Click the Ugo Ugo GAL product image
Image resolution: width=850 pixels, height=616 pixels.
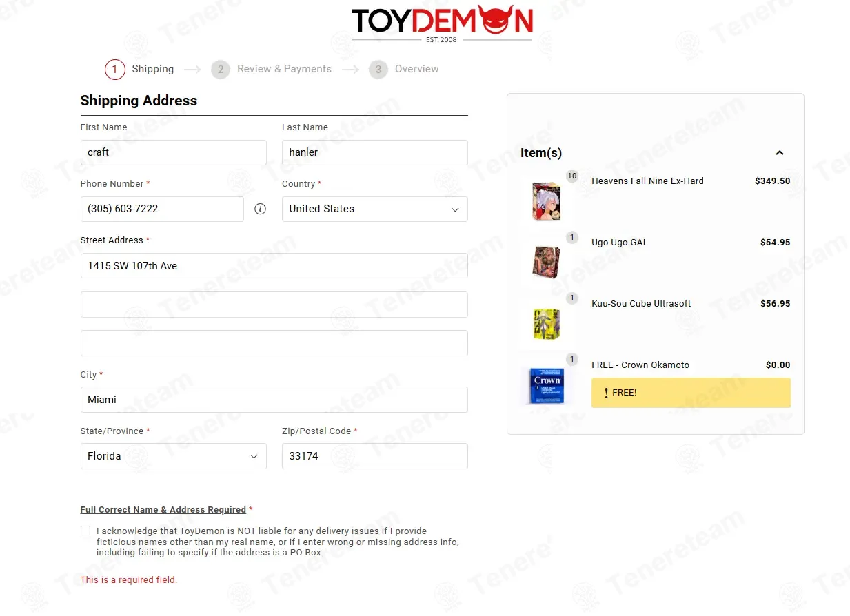pyautogui.click(x=546, y=262)
